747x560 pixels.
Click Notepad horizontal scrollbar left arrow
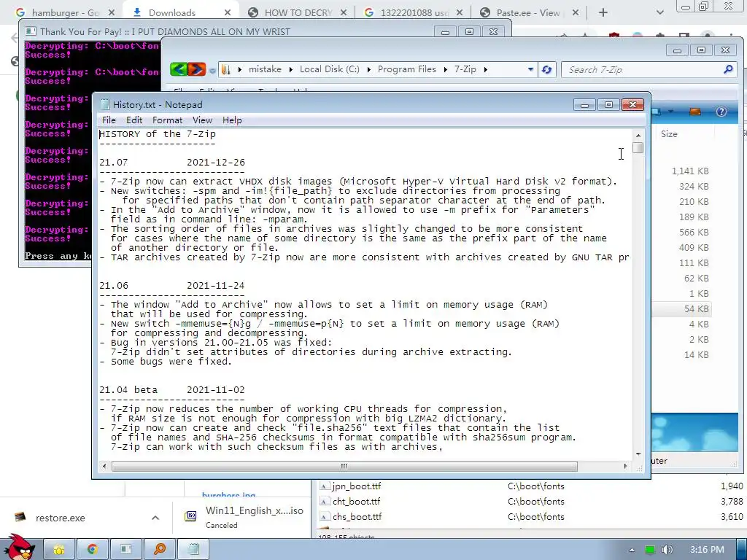click(104, 466)
